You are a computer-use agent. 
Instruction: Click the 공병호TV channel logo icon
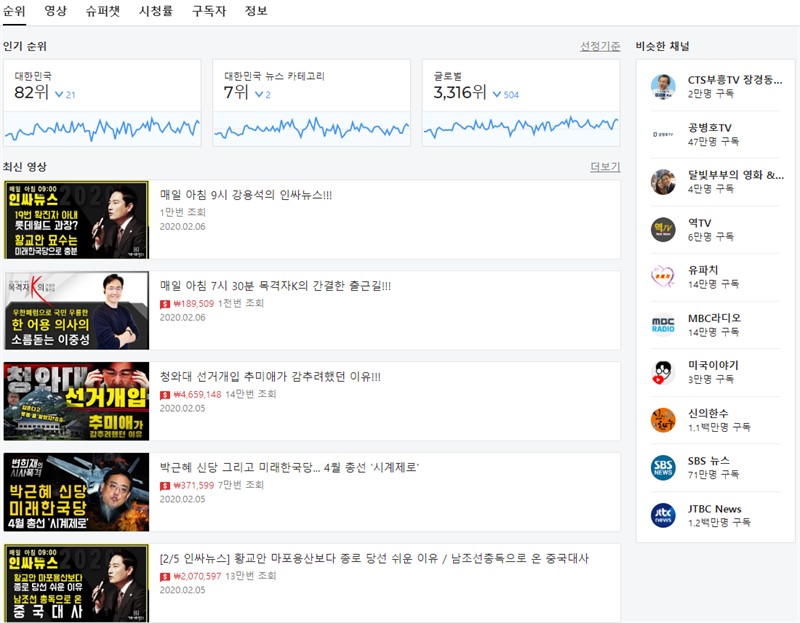tap(663, 134)
